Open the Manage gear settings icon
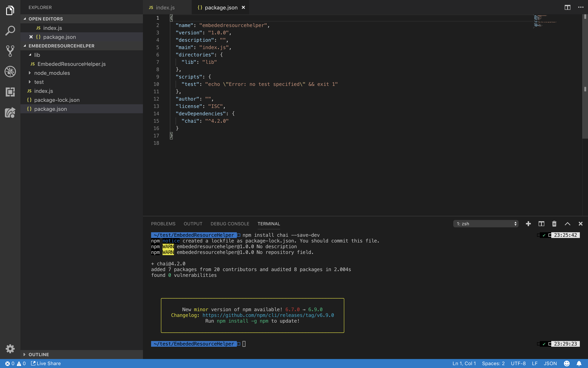Viewport: 588px width, 368px height. [x=10, y=349]
